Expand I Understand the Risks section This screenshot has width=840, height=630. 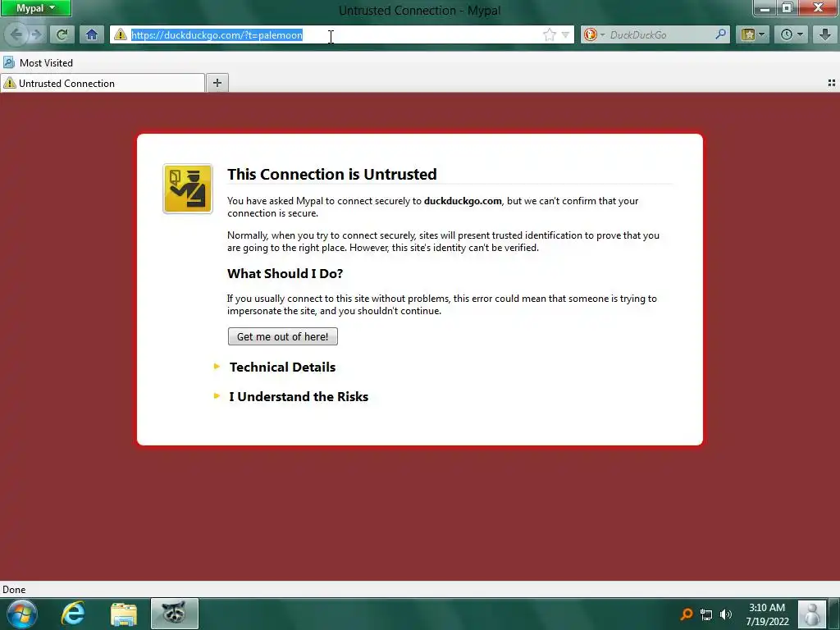point(299,396)
